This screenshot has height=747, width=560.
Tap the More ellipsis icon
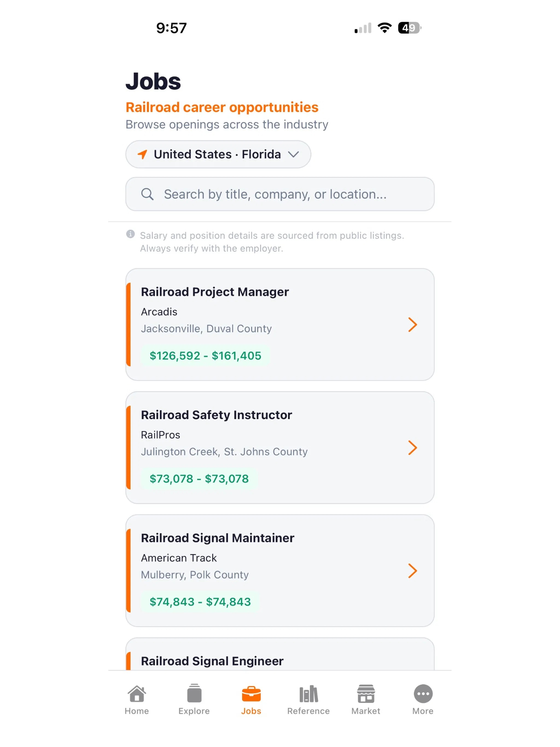[423, 694]
